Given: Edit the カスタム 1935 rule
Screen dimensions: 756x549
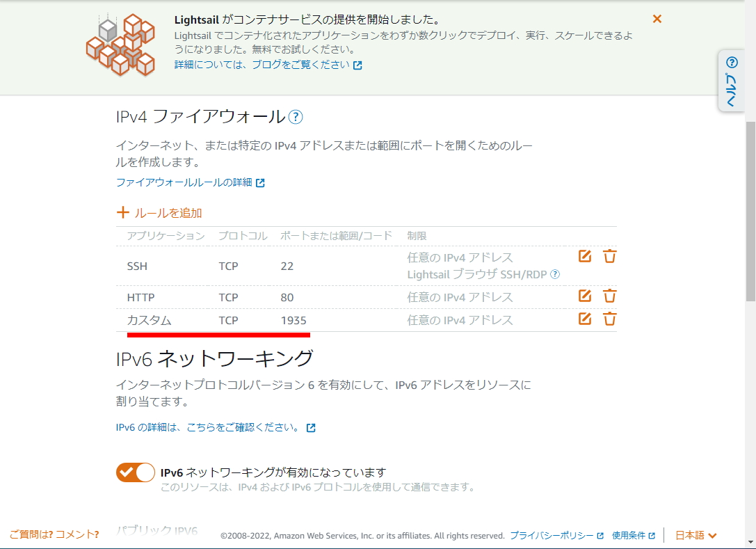Looking at the screenshot, I should (x=585, y=319).
